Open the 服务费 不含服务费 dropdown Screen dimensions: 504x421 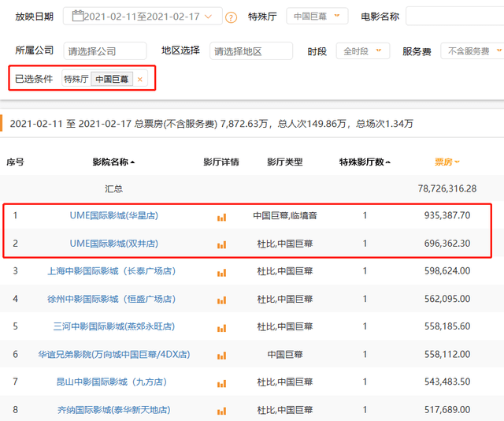(x=472, y=51)
